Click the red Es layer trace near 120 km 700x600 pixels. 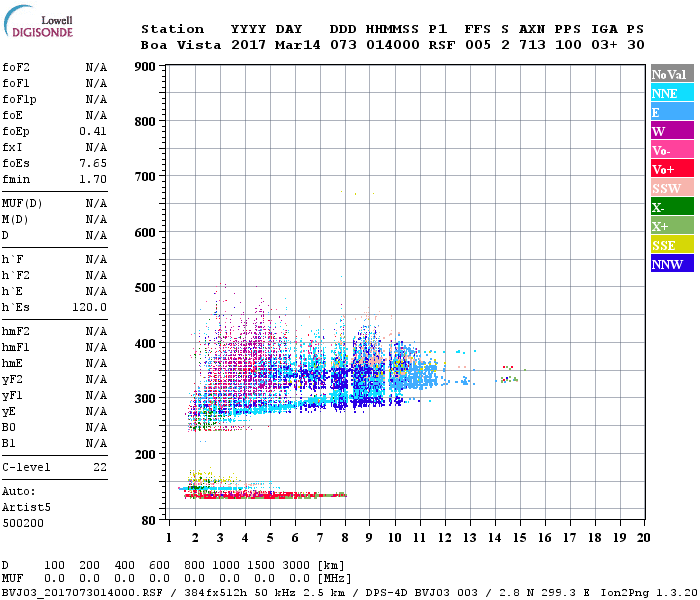(x=265, y=495)
